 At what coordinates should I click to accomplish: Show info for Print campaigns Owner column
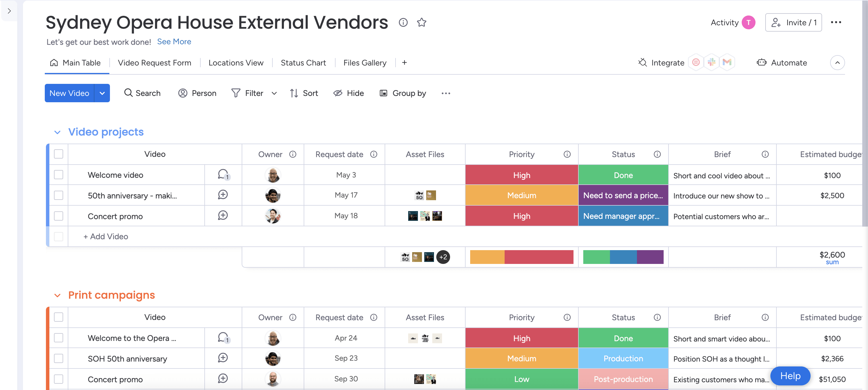click(293, 318)
